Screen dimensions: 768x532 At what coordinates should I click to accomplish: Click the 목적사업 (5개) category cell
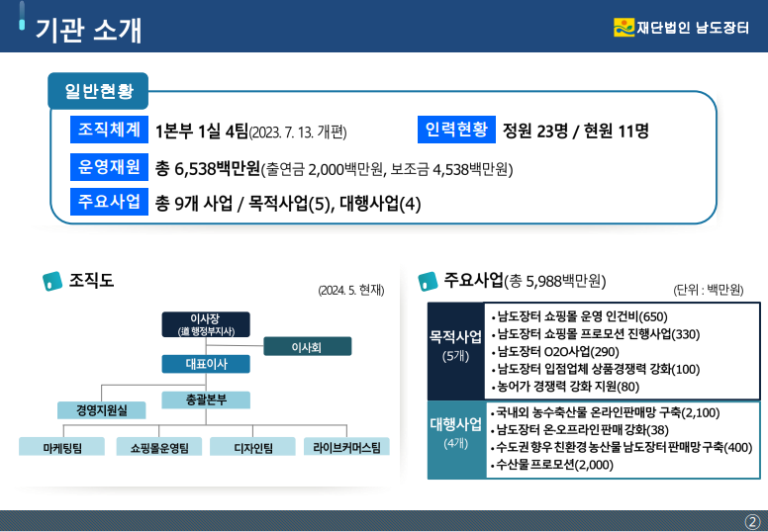[x=456, y=351]
